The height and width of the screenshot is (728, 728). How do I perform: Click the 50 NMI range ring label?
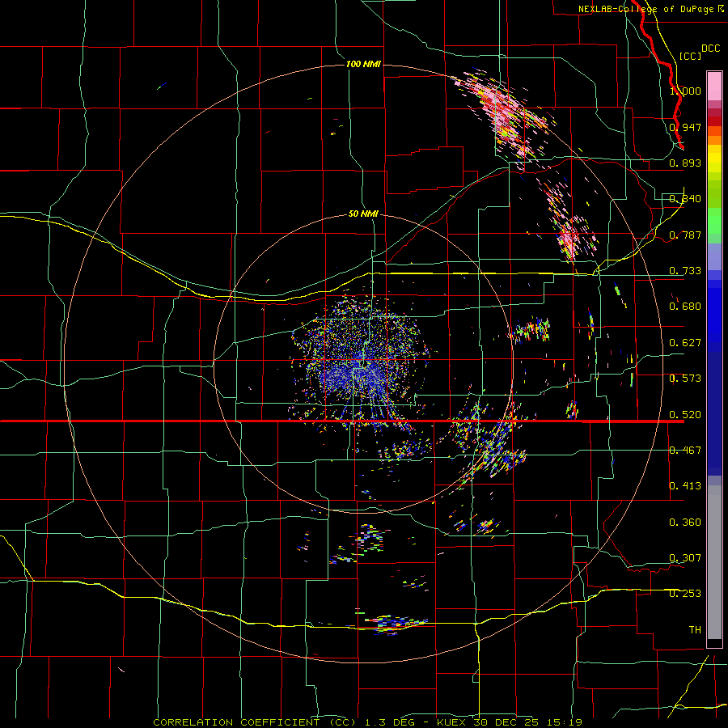pyautogui.click(x=363, y=214)
